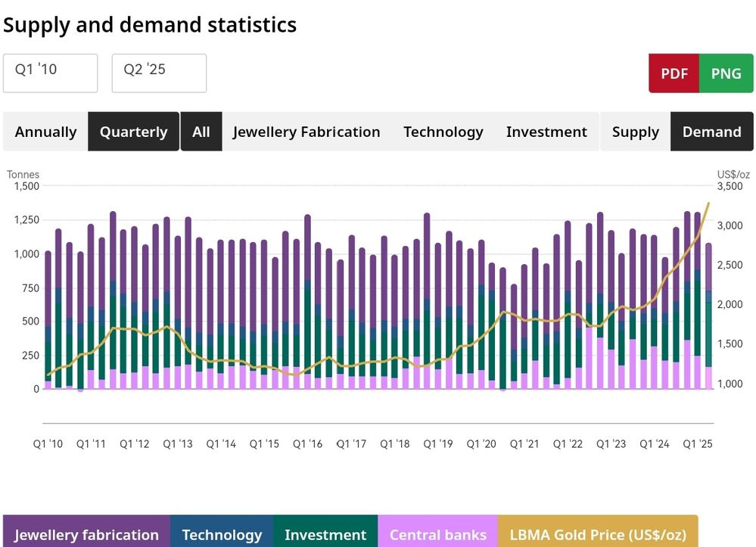Switch to Annually view

[45, 132]
